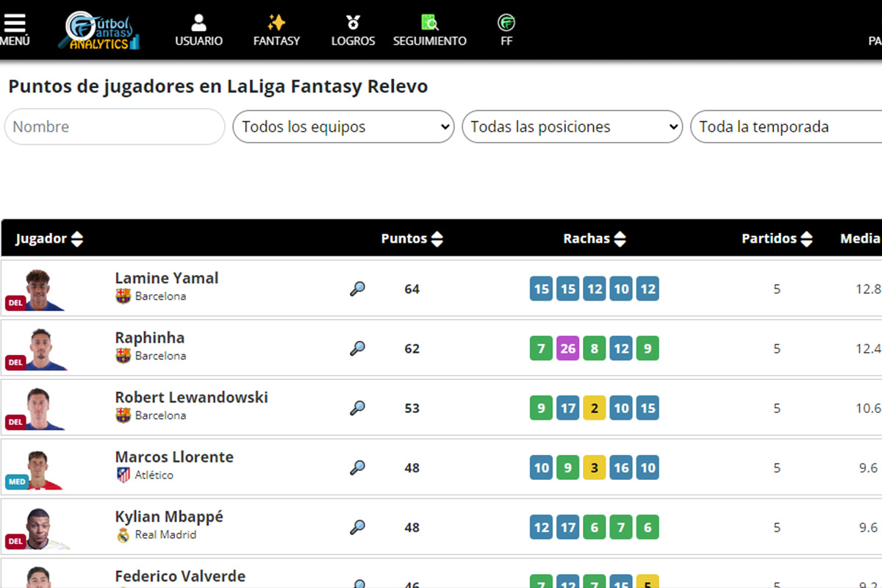Click Atlético crest in Marcos Llorente row
Viewport: 882px width, 588px height.
[x=123, y=475]
